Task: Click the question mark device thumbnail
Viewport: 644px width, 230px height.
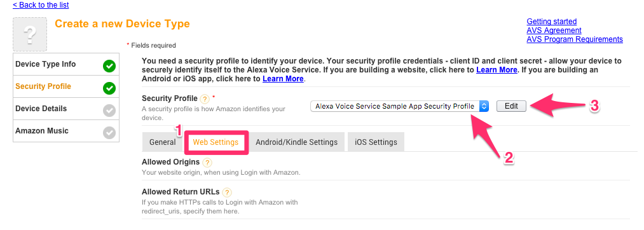Action: pyautogui.click(x=30, y=34)
